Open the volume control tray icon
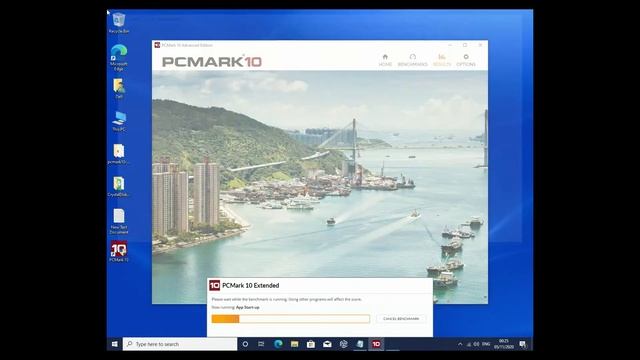Image resolution: width=640 pixels, height=360 pixels. [x=476, y=344]
